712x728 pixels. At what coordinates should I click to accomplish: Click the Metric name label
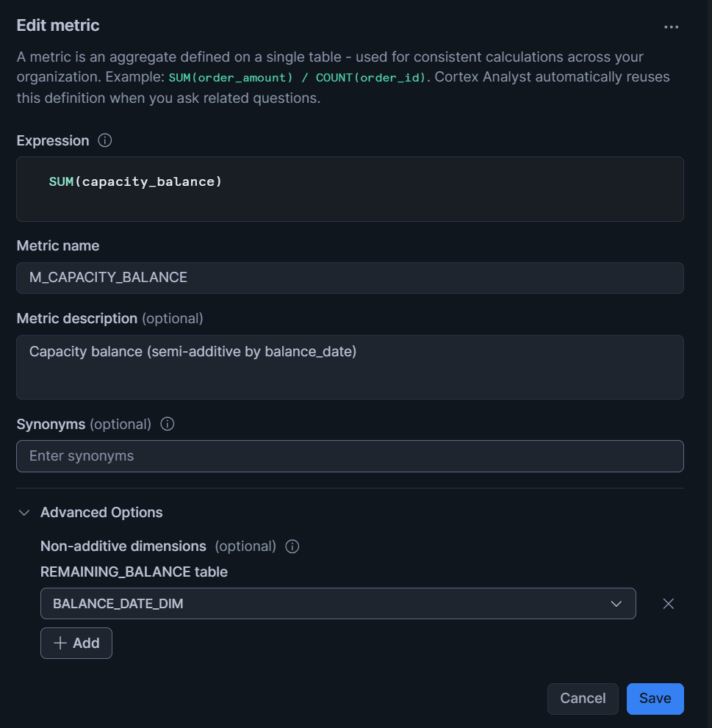pyautogui.click(x=58, y=245)
